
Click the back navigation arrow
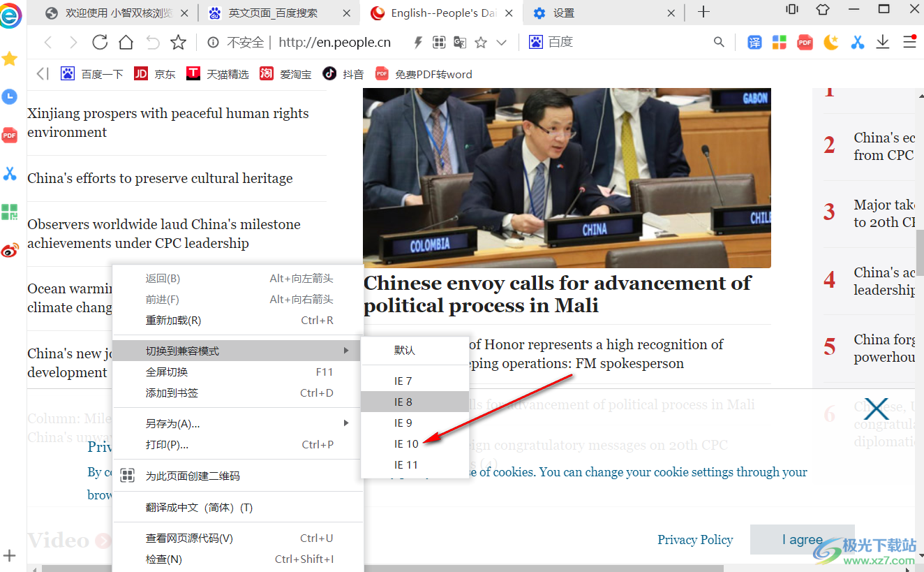[x=48, y=43]
